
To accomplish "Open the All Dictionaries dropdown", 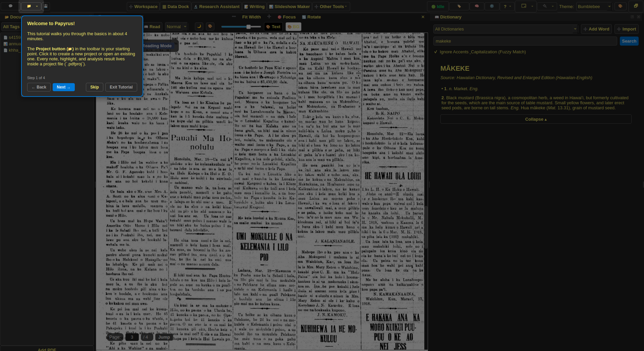I will tap(505, 29).
